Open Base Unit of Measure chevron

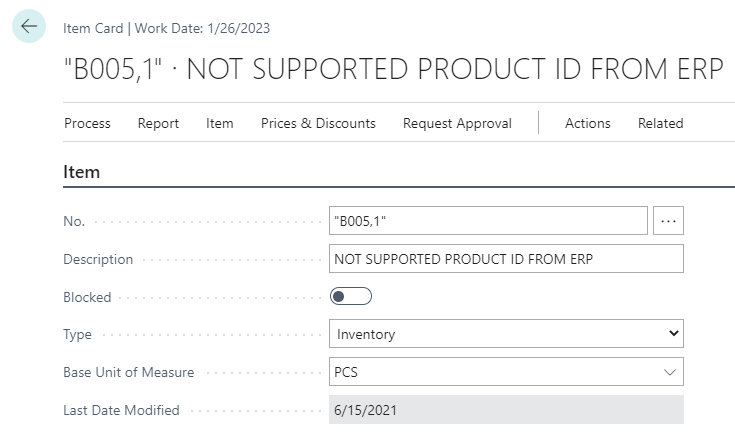(x=670, y=372)
